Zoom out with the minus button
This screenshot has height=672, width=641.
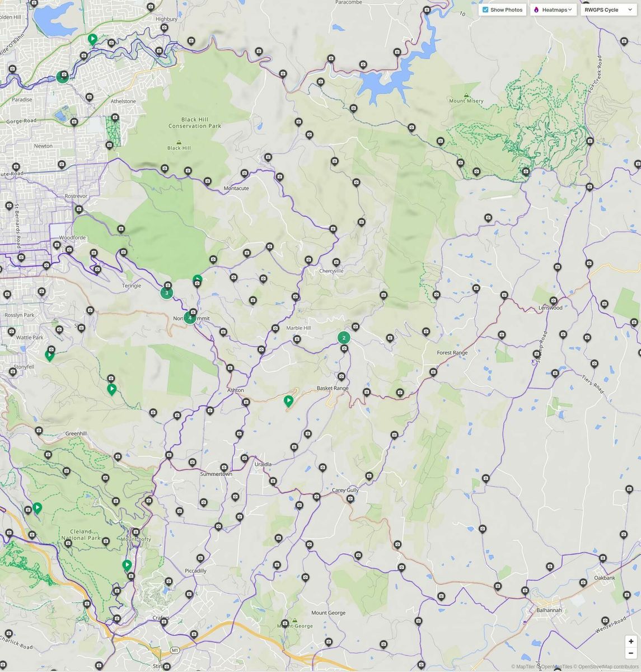(631, 653)
